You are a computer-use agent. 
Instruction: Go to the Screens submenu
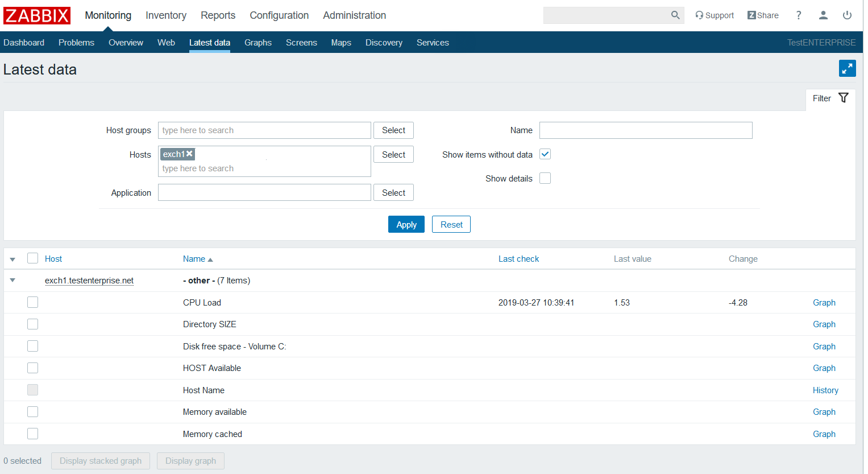[x=301, y=43]
